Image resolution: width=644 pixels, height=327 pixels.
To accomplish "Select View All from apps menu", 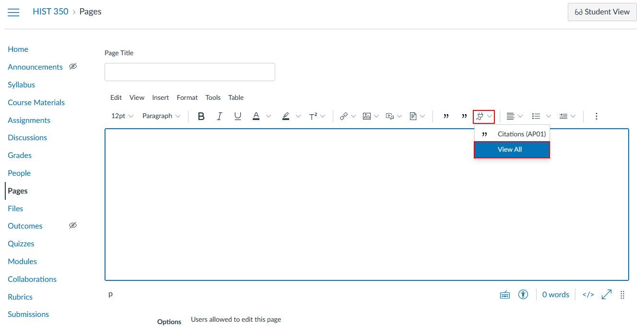I will 511,150.
